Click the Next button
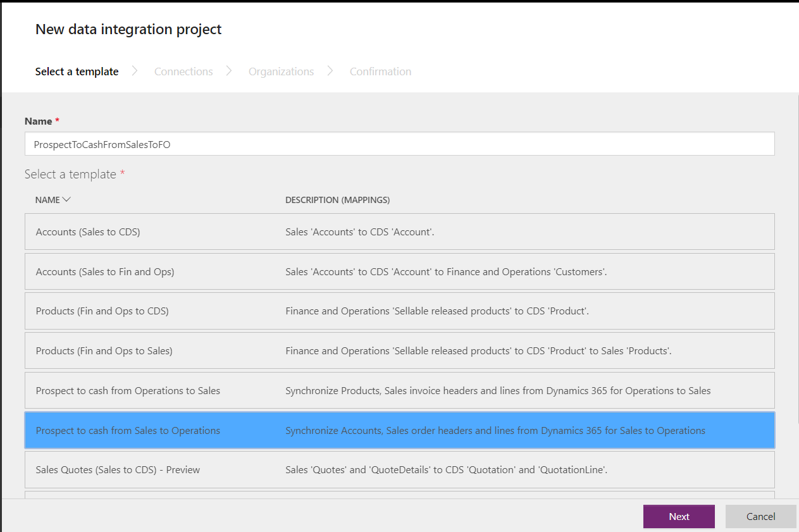Viewport: 799px width, 532px height. (679, 516)
